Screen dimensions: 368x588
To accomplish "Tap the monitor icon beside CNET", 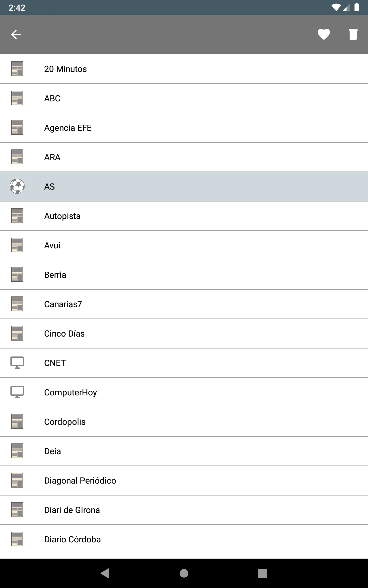I will coord(17,363).
